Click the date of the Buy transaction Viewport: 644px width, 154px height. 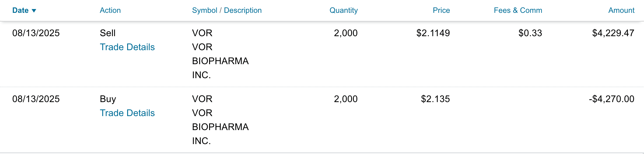[36, 99]
